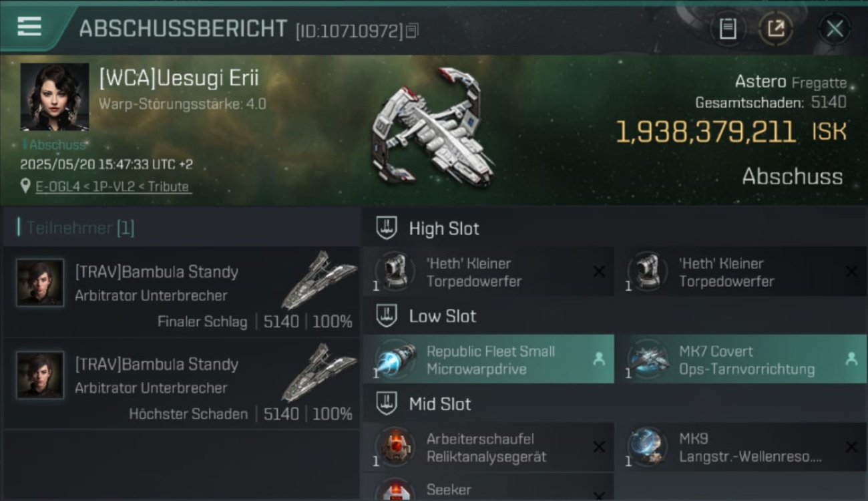Click the Mid Slot shield icon
Viewport: 868px width, 501px height.
point(387,403)
